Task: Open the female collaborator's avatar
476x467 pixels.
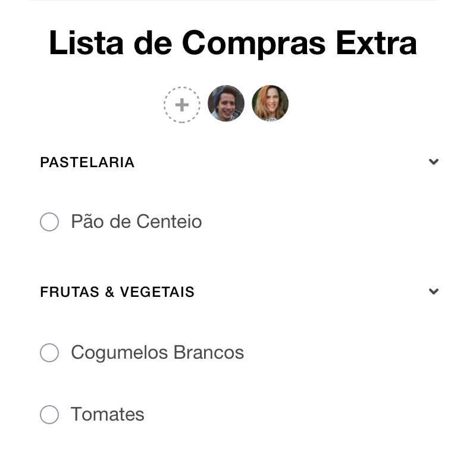Action: pos(270,103)
